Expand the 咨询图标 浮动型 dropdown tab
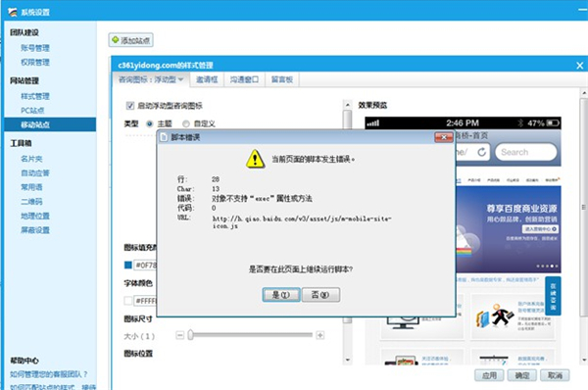The image size is (588, 390). [151, 79]
